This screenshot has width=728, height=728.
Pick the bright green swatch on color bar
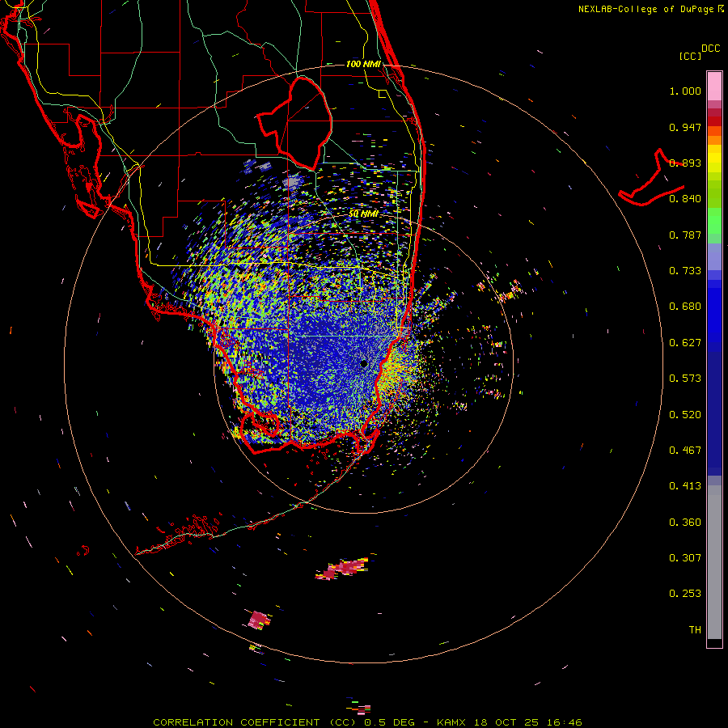714,221
